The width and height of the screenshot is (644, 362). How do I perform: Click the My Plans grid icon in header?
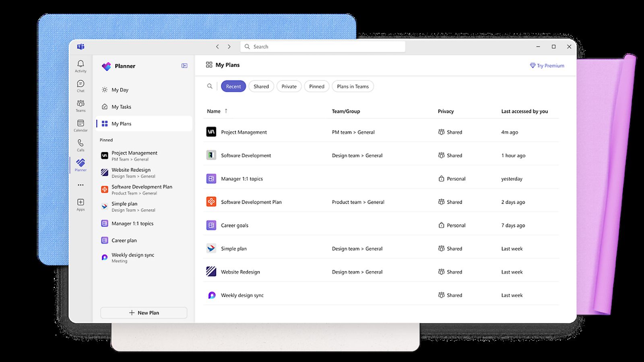click(209, 65)
